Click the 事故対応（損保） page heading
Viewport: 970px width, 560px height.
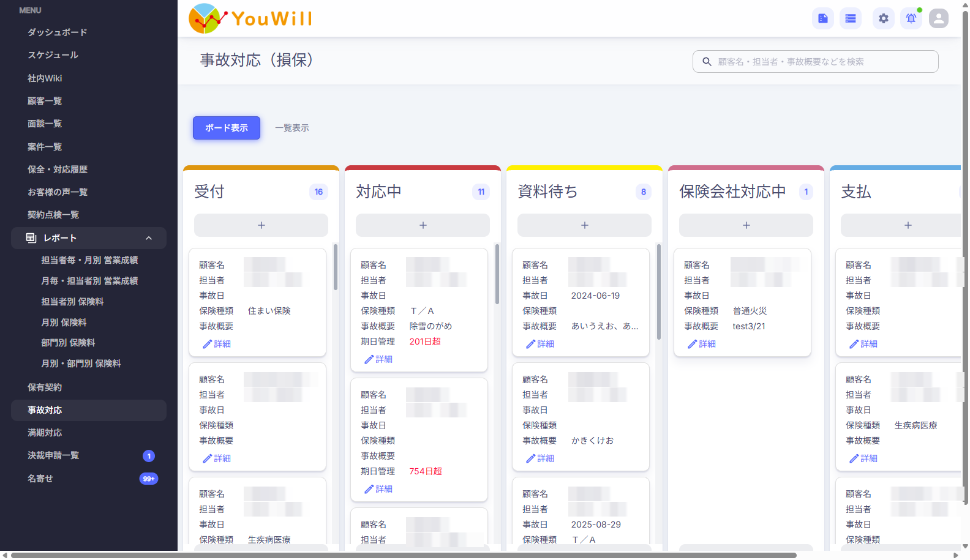(x=257, y=60)
